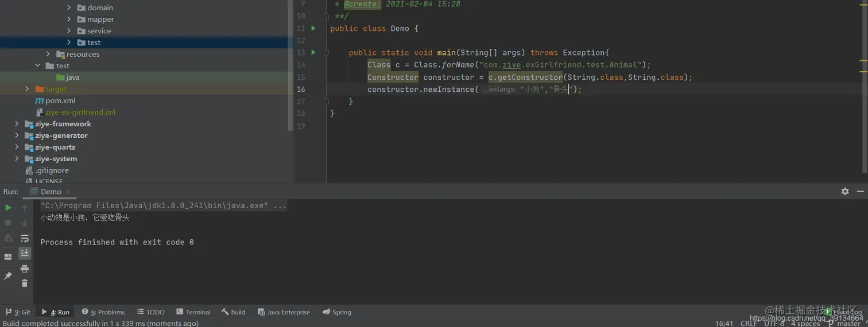868x327 pixels.
Task: Click the Stop process square icon
Action: 8,223
